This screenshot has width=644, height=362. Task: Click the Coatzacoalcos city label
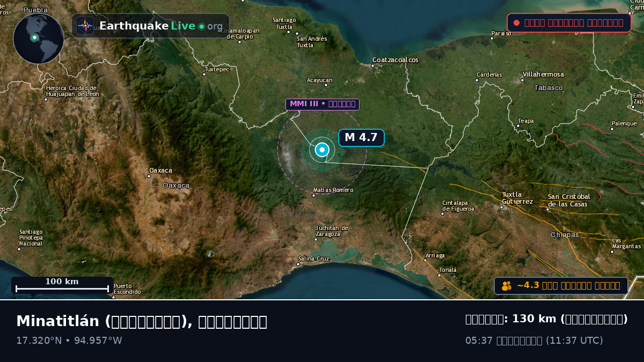396,60
